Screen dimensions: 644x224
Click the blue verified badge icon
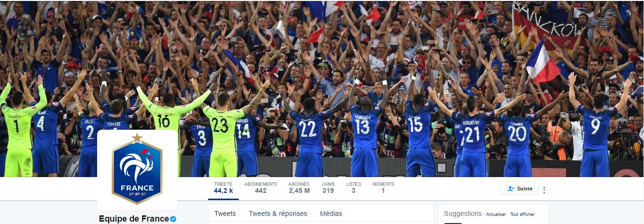coord(173,219)
